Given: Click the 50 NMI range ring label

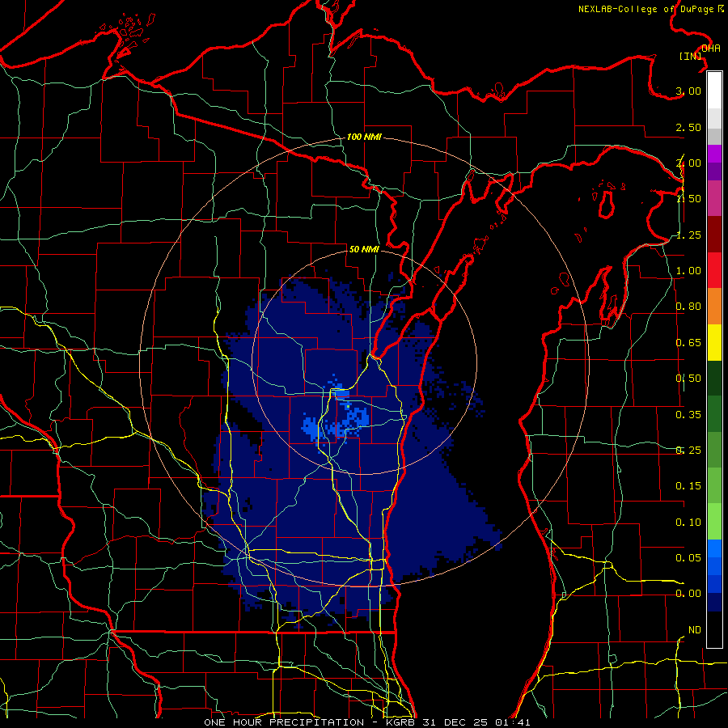Looking at the screenshot, I should coord(364,249).
